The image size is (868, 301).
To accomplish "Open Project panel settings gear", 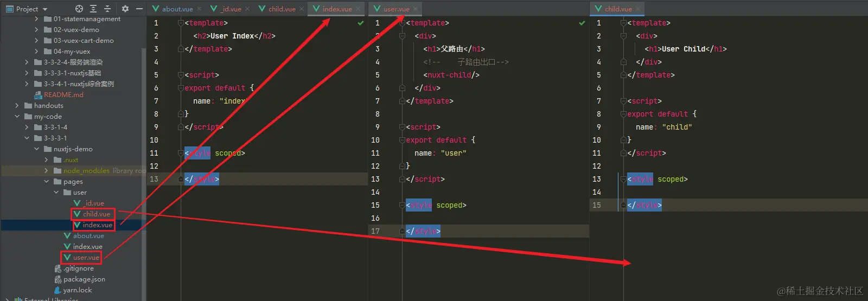I will (125, 9).
